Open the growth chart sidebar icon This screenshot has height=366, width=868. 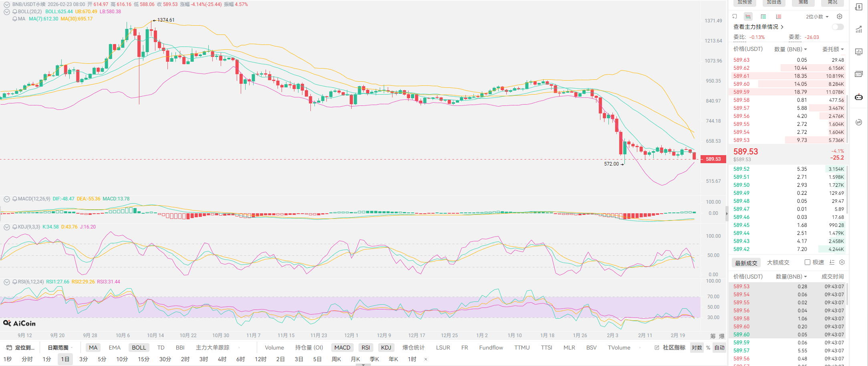859,29
